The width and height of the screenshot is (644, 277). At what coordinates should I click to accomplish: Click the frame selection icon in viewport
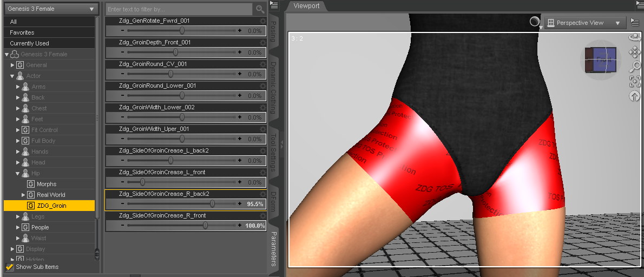coord(635,81)
